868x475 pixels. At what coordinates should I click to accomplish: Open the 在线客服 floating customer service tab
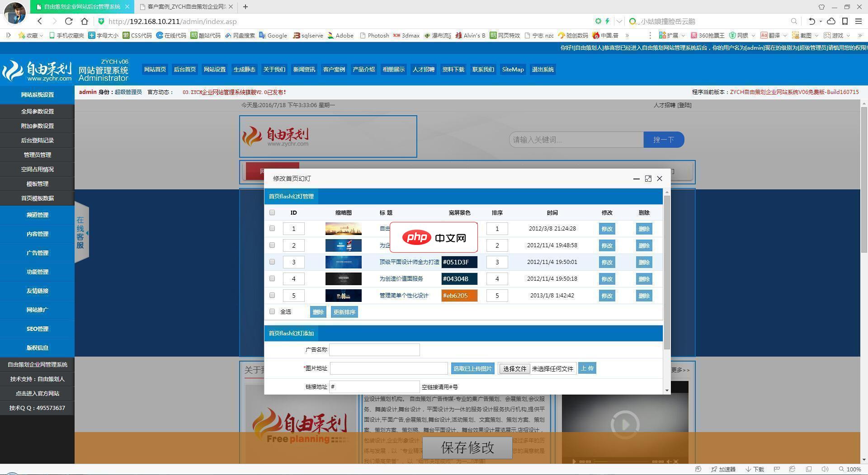click(80, 232)
